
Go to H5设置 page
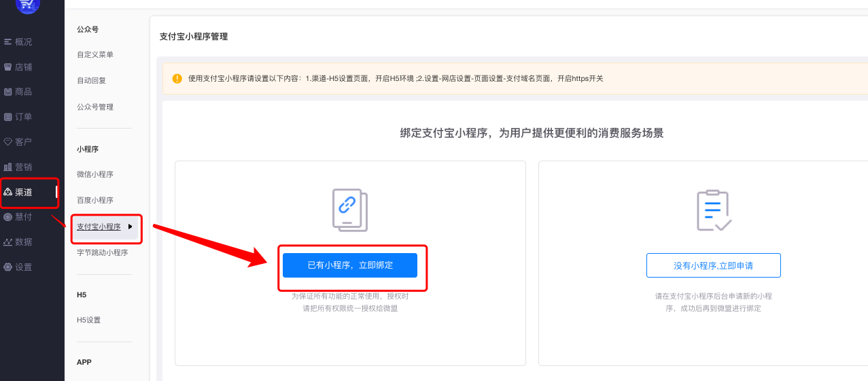(x=89, y=320)
